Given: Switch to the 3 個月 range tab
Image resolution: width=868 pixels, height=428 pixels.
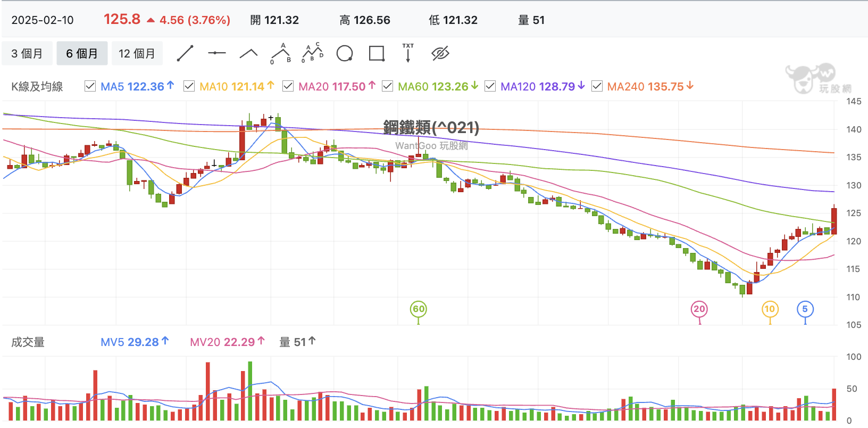Looking at the screenshot, I should 27,53.
